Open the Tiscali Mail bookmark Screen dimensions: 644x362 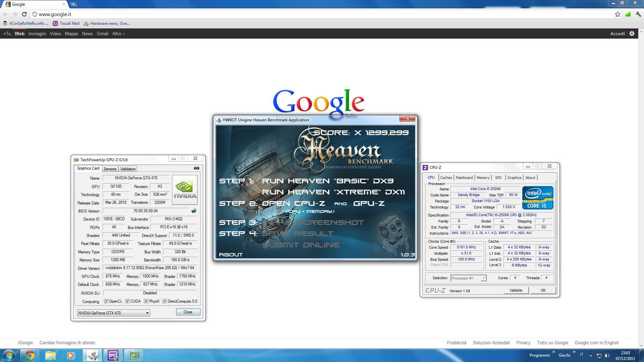coord(66,23)
